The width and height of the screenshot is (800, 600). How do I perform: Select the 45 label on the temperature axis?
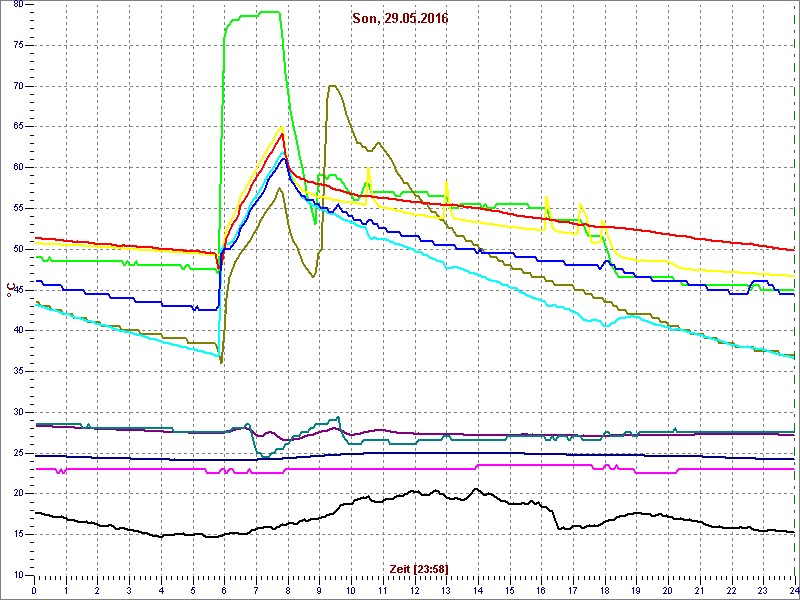(x=18, y=290)
